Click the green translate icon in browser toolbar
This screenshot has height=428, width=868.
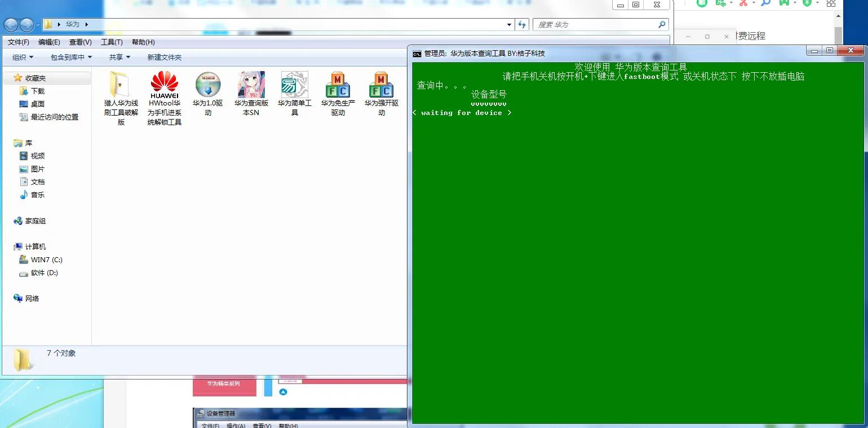click(x=721, y=3)
